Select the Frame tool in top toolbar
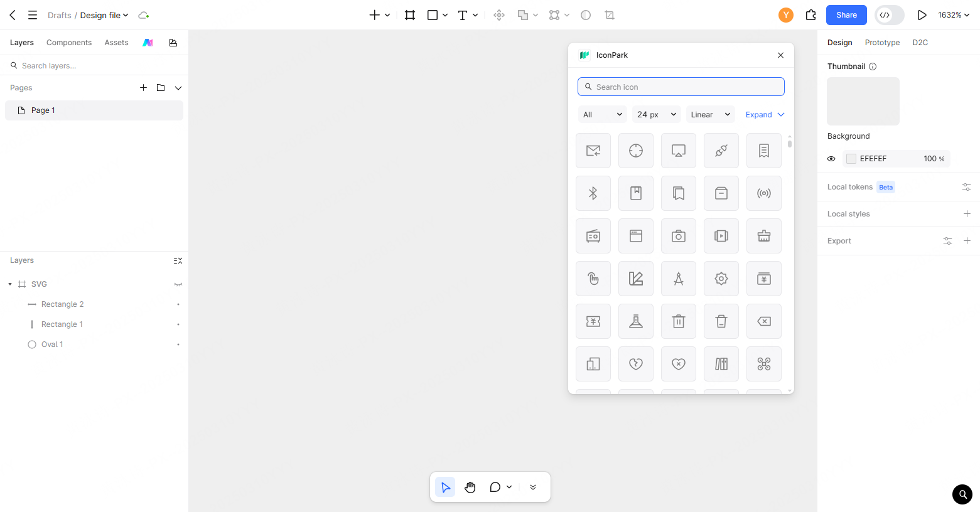The width and height of the screenshot is (980, 512). pos(410,15)
